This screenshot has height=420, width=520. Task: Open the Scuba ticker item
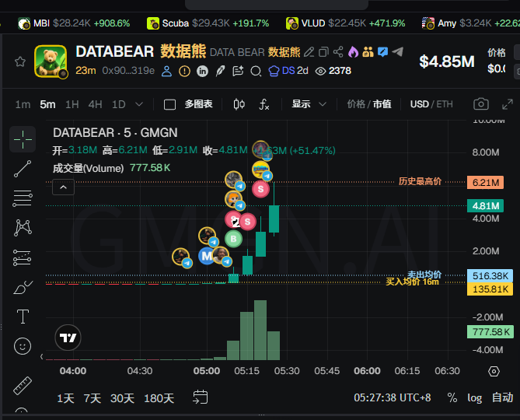coord(208,23)
